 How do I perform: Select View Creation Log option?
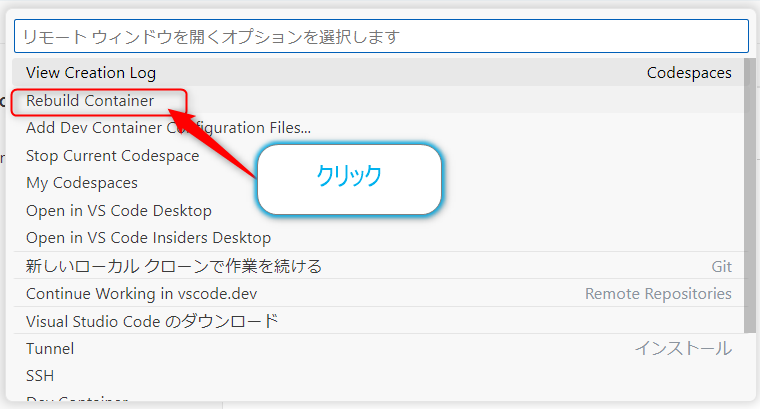pos(378,73)
